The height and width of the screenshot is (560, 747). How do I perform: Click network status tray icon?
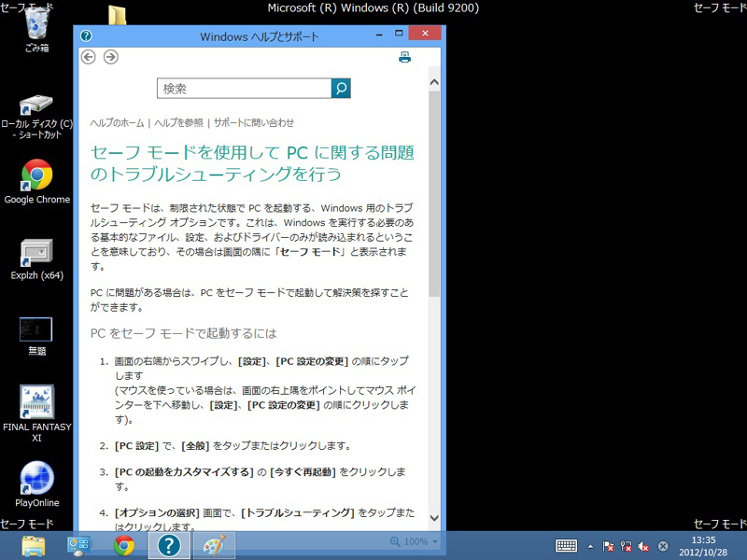click(x=626, y=546)
